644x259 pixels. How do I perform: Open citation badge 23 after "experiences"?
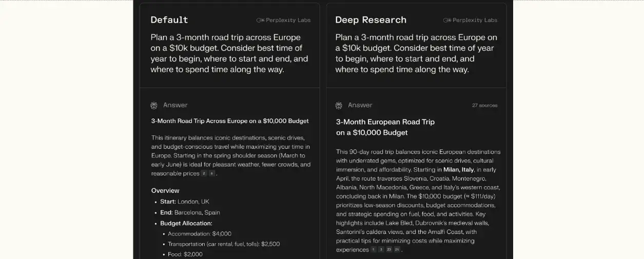click(x=389, y=250)
